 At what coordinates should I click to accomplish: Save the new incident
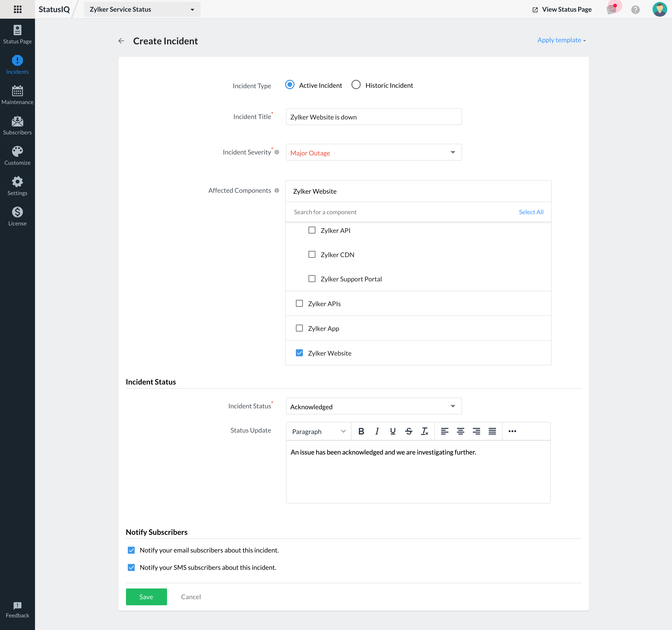(146, 597)
